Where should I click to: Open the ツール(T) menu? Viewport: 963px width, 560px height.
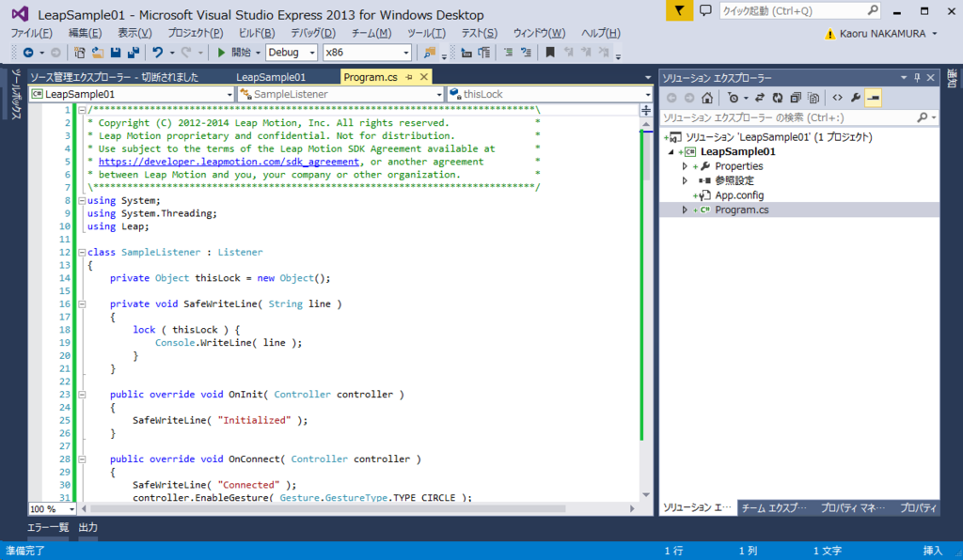[x=426, y=34]
